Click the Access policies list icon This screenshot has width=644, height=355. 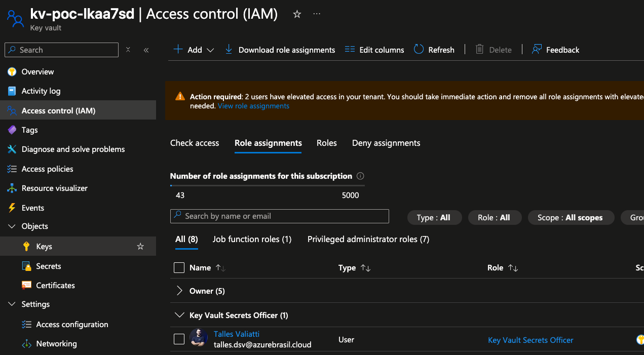(x=12, y=169)
